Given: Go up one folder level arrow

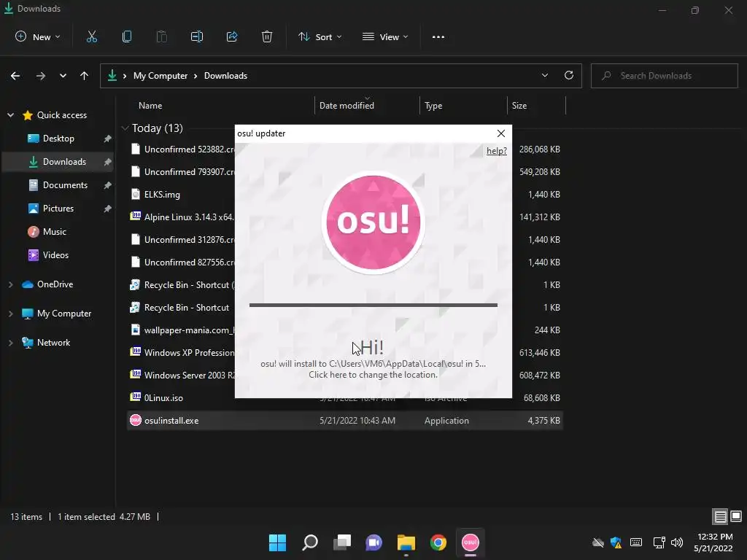Looking at the screenshot, I should point(85,76).
